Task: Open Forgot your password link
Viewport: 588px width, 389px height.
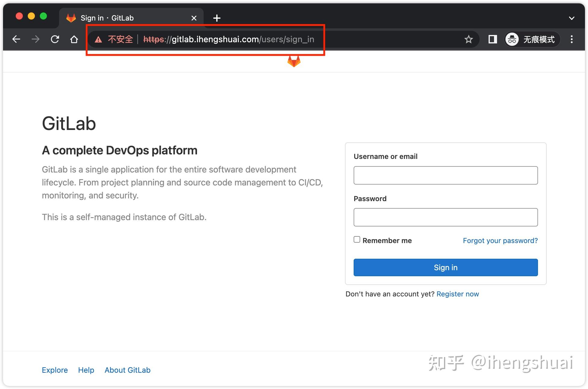Action: [x=500, y=241]
